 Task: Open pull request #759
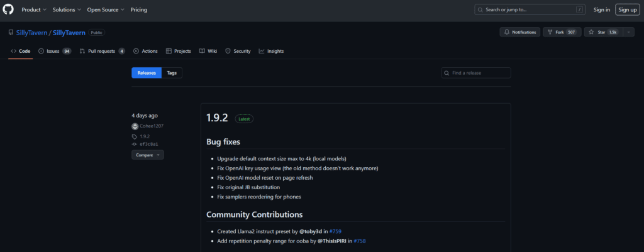[x=336, y=231]
